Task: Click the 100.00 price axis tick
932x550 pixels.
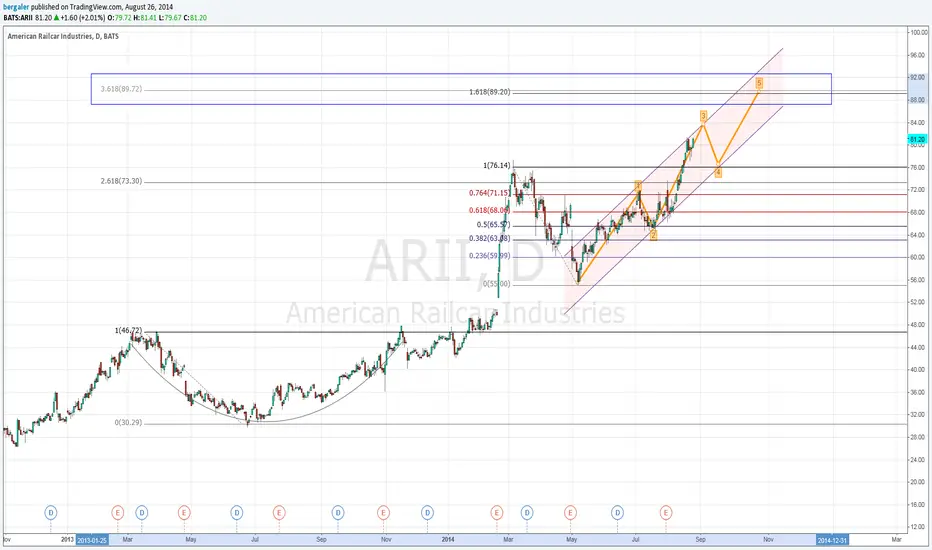Action: pos(918,32)
